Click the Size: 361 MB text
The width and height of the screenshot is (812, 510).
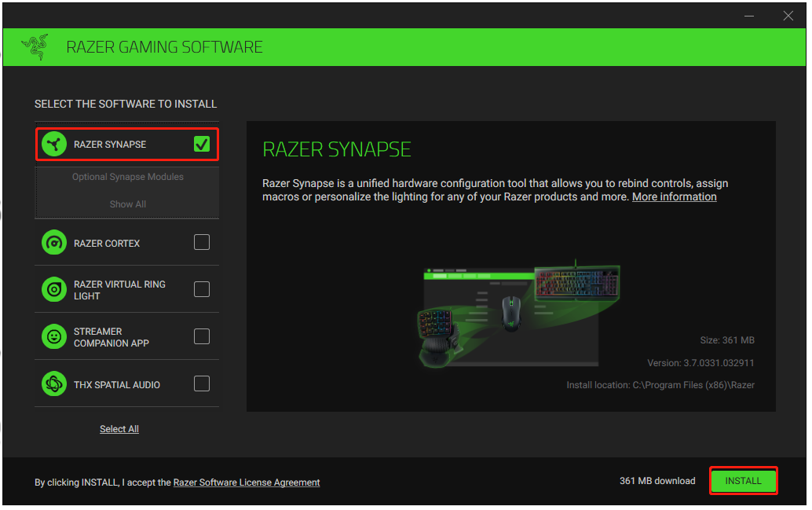pos(728,340)
